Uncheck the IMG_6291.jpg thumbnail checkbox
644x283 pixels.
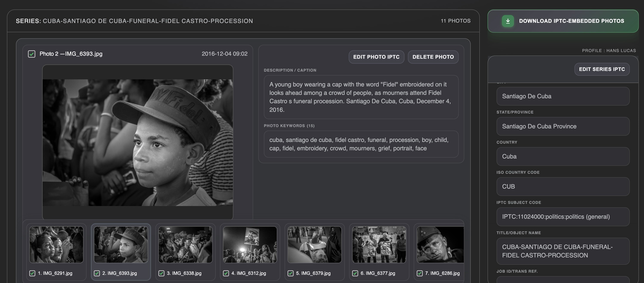pyautogui.click(x=32, y=273)
